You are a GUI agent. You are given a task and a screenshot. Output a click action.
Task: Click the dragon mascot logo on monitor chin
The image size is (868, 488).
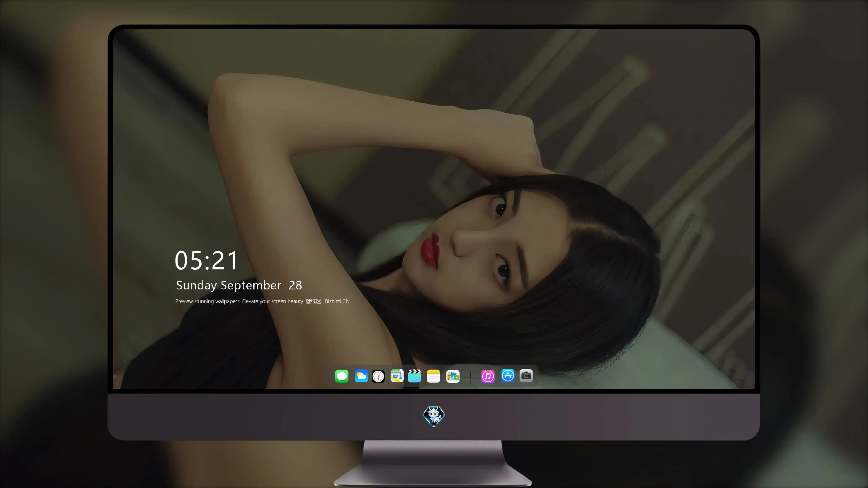pos(434,416)
